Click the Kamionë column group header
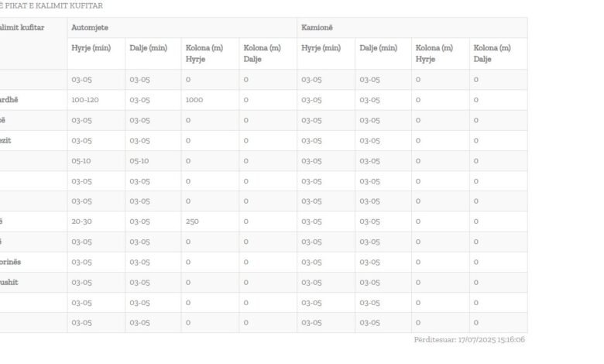Screen dimensions: 604x364 click(317, 28)
